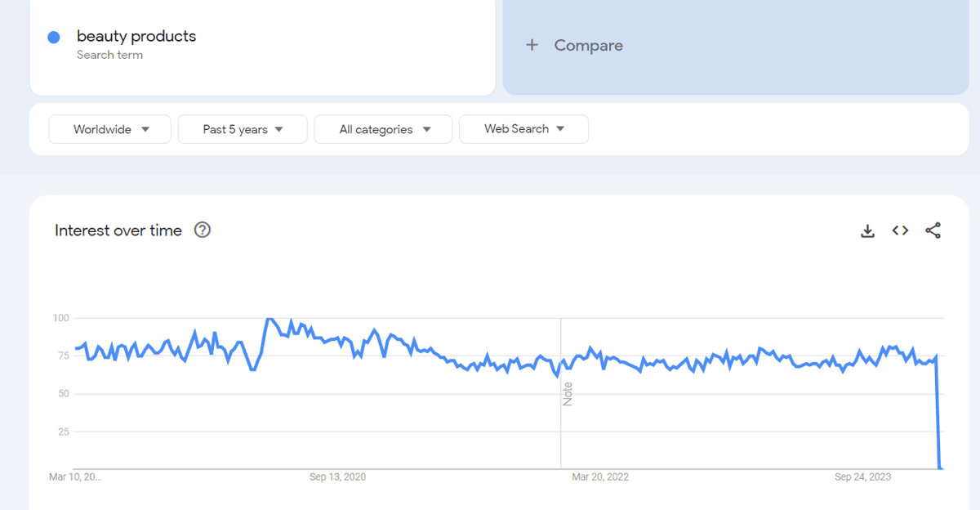Screen dimensions: 980x510
Task: Download the interest over time data as CSV
Action: tap(867, 231)
